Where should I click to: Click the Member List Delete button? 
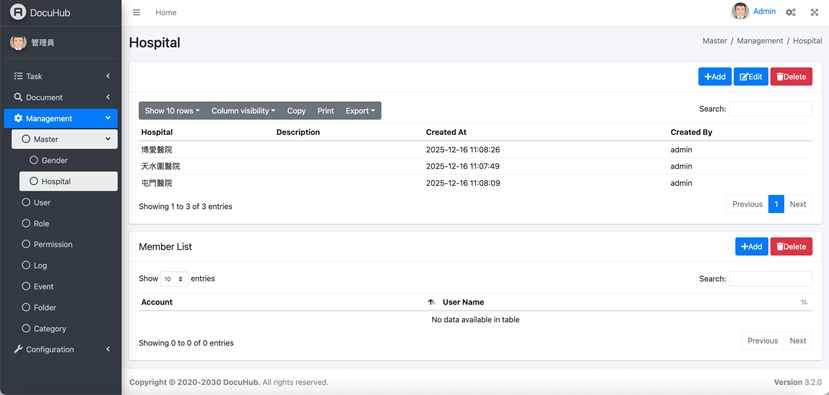click(x=791, y=246)
